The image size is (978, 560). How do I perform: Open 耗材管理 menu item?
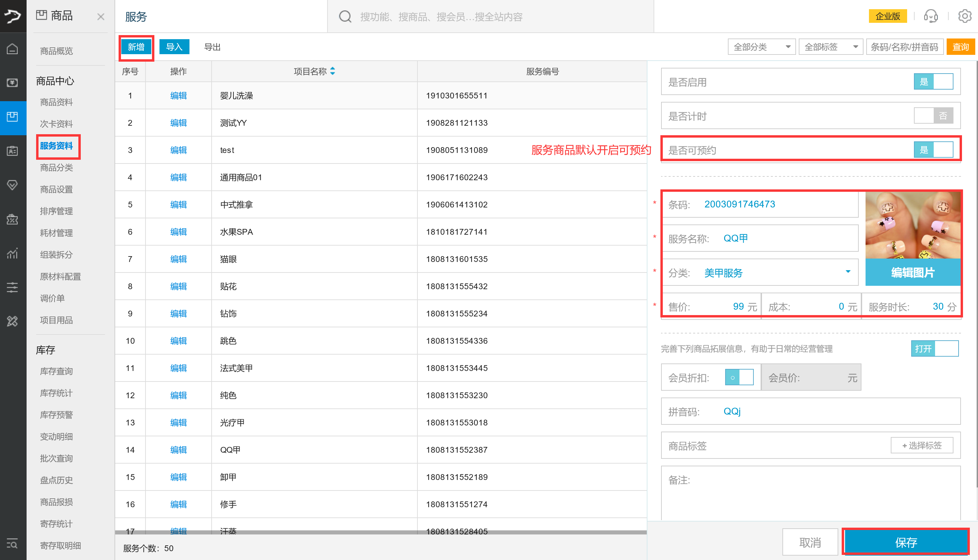pos(56,233)
